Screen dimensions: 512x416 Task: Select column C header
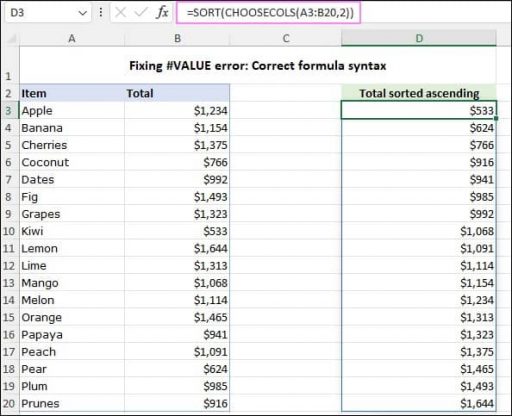286,39
